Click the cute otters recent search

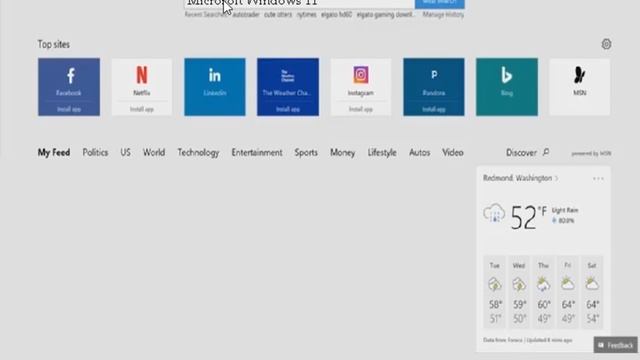coord(278,15)
